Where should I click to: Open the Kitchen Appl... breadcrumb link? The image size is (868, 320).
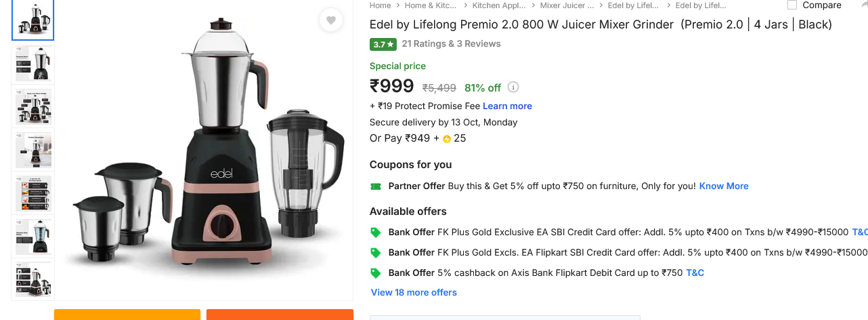coord(499,5)
